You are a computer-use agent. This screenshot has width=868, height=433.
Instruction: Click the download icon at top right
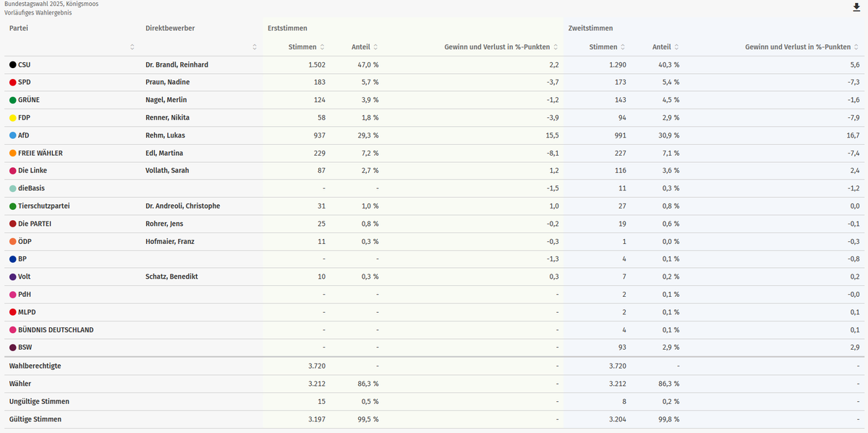856,7
